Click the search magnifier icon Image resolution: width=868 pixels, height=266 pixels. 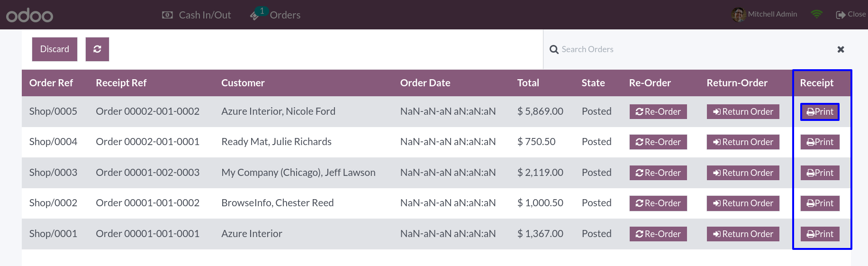click(x=554, y=49)
